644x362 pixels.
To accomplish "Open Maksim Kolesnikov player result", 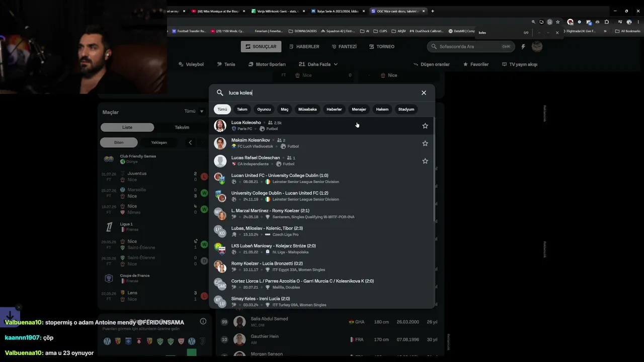I will pyautogui.click(x=321, y=143).
